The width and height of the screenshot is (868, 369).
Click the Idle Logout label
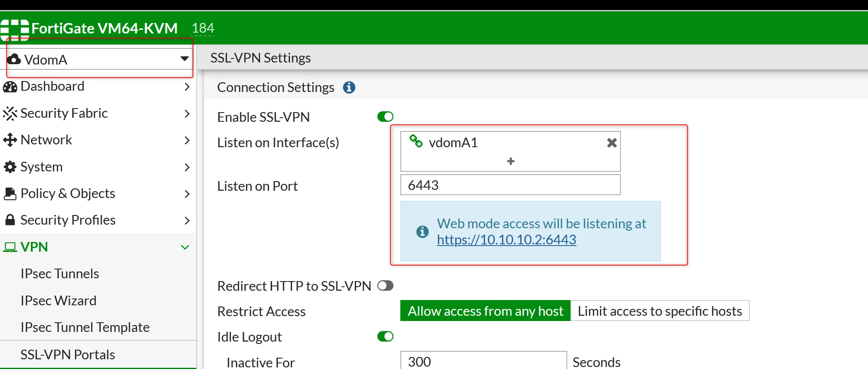tap(250, 337)
